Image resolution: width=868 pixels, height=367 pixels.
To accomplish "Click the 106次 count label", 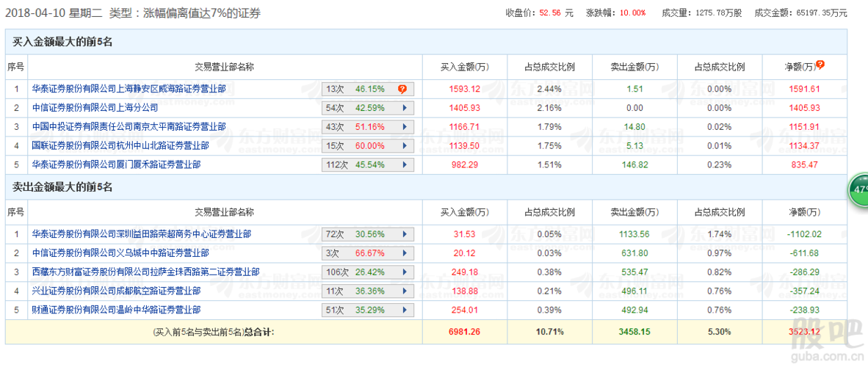I will [x=337, y=272].
